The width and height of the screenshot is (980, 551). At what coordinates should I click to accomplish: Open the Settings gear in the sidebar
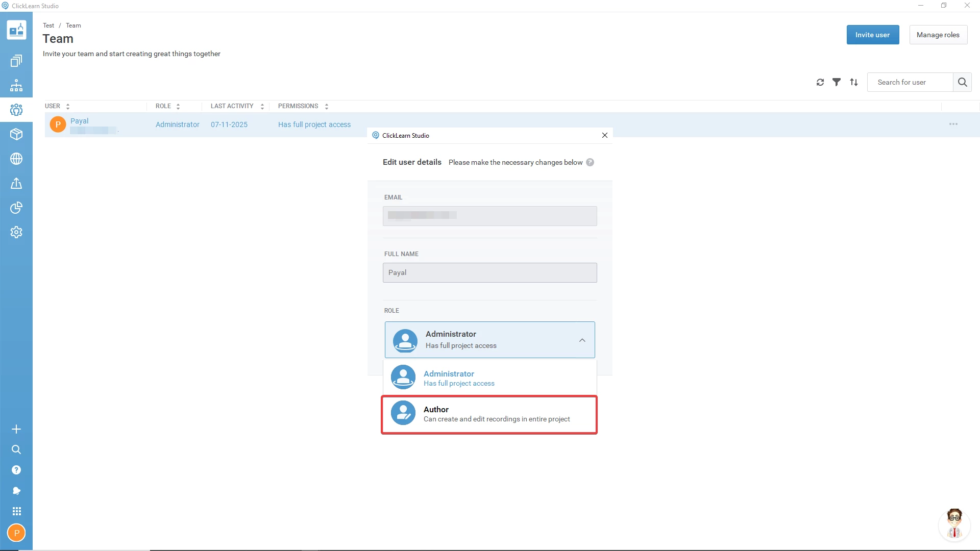tap(16, 232)
